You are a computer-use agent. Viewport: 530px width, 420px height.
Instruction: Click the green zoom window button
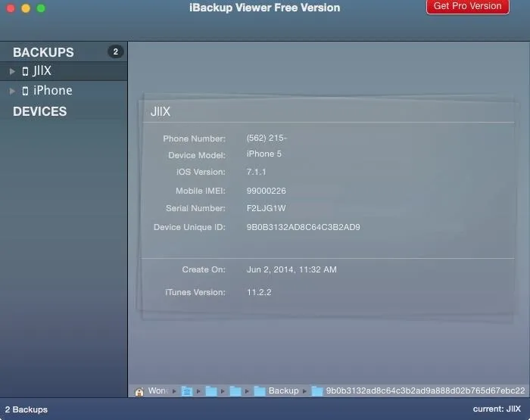[41, 8]
